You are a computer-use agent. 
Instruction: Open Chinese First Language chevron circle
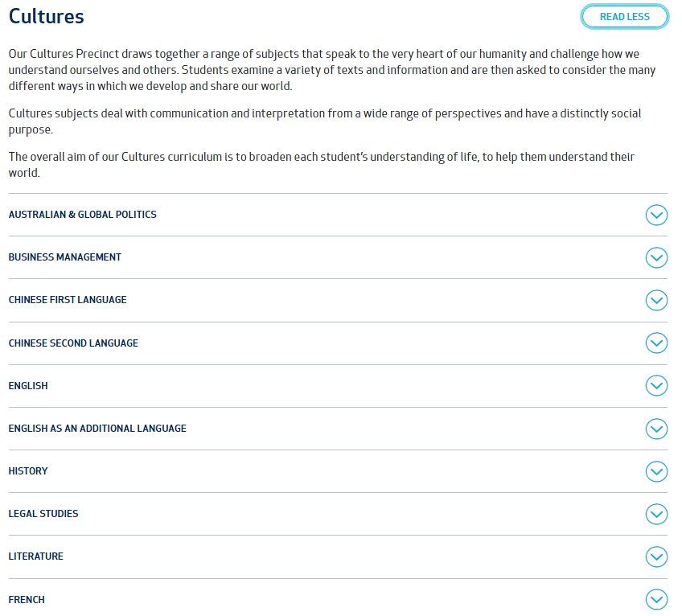[656, 300]
